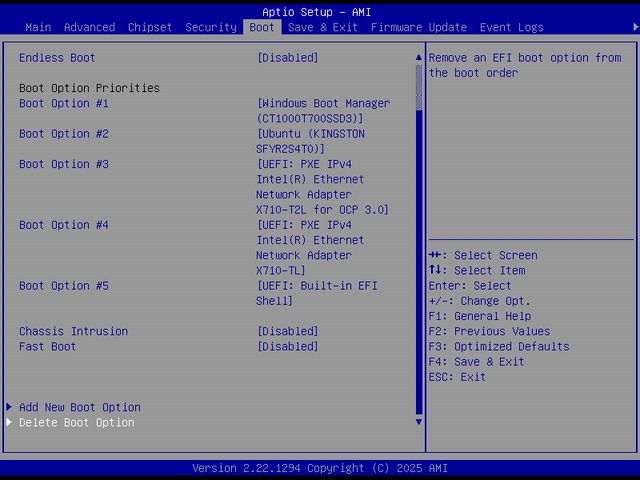Select Boot Option #2 label

[x=64, y=134]
